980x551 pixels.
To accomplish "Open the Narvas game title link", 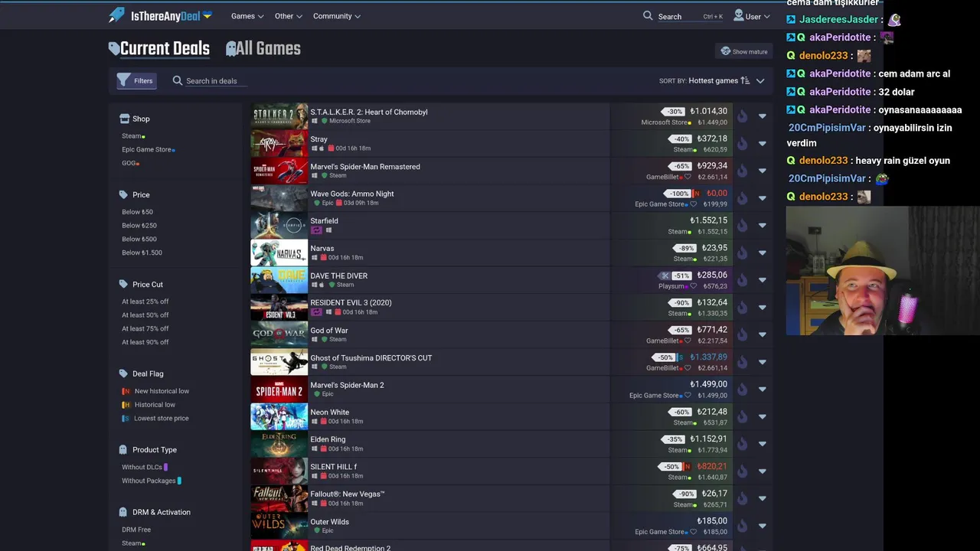I will (322, 249).
